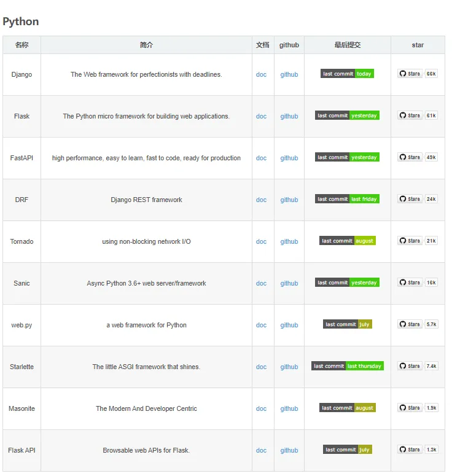Click the GitHub Stars badge for Django
The height and width of the screenshot is (476, 452).
410,74
